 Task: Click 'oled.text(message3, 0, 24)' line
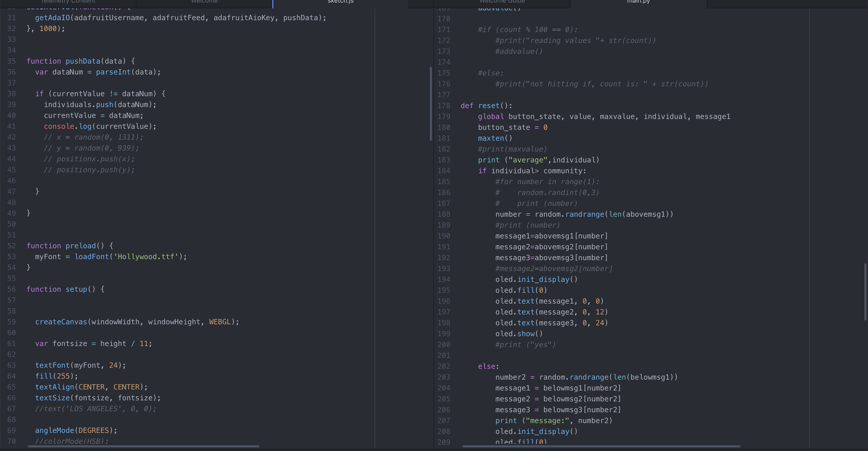tap(552, 323)
